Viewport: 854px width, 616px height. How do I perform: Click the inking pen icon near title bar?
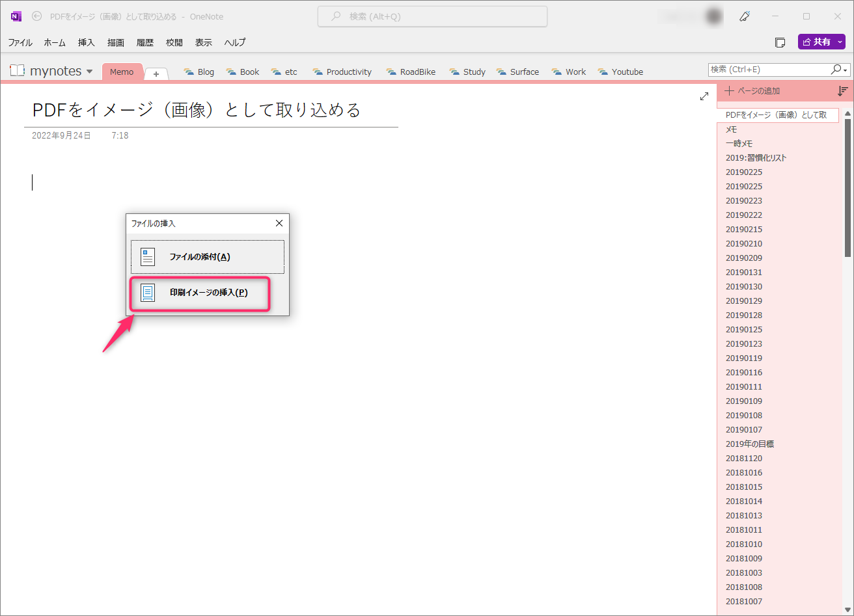click(x=744, y=17)
